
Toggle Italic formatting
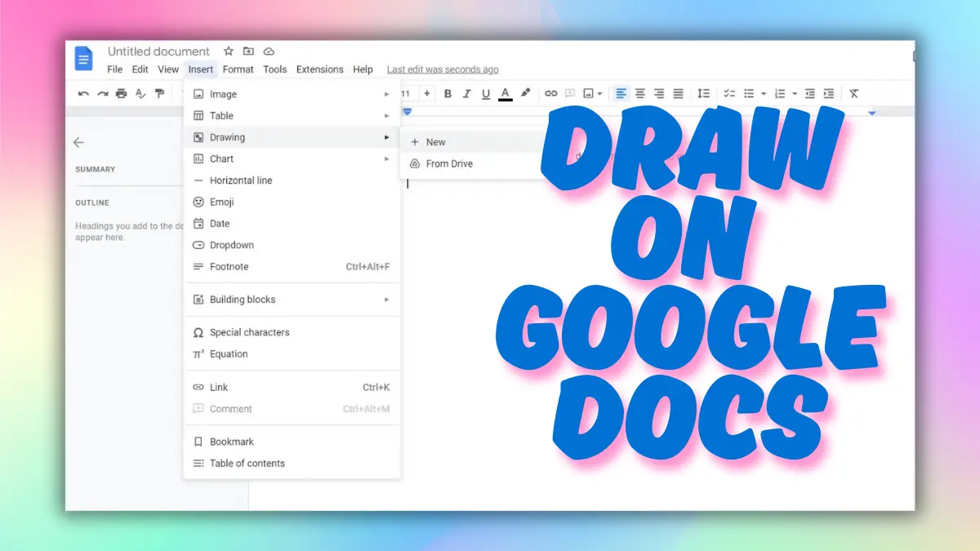[x=467, y=94]
